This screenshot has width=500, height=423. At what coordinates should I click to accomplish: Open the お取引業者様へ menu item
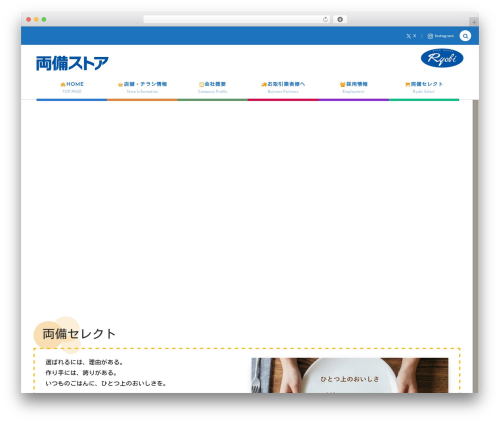click(283, 88)
